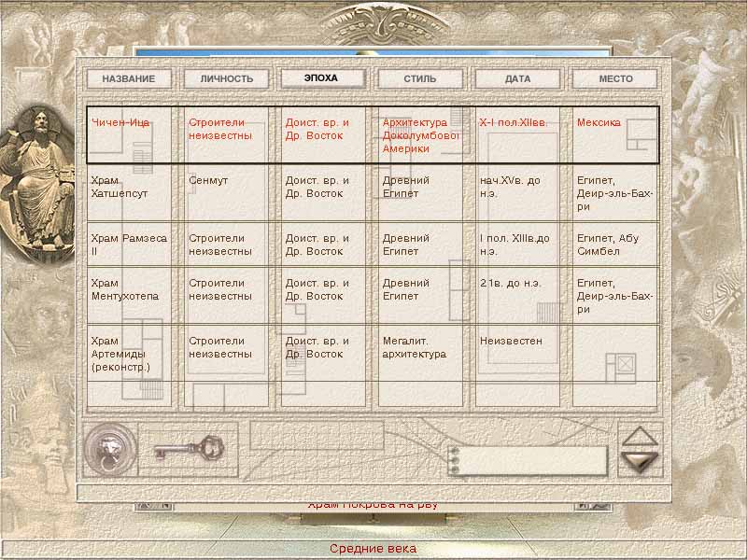The height and width of the screenshot is (560, 747).
Task: Open the СТИЛЬ column header
Action: point(420,79)
